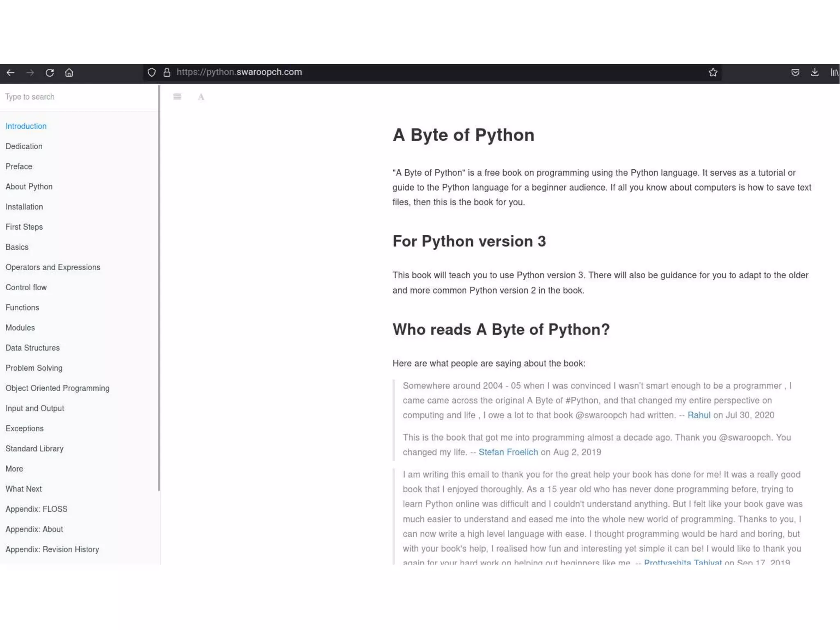Screen dimensions: 840x630
Task: Click the tracking protection shield icon
Action: coord(151,73)
